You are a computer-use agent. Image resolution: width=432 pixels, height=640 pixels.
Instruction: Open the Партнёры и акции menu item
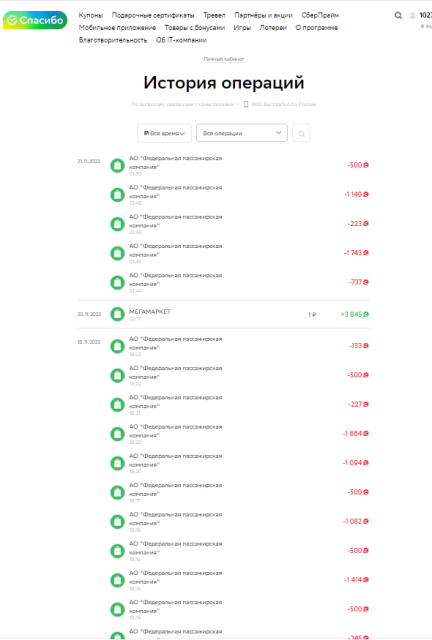tap(263, 15)
